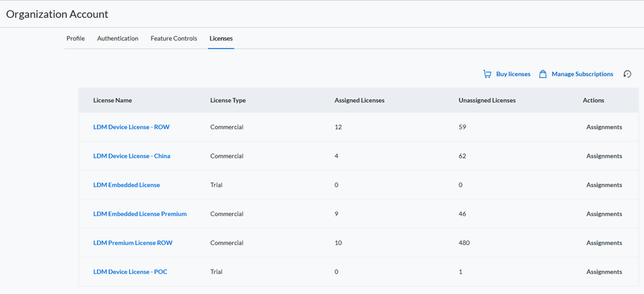Click assigned count 9 for Embedded License Premium
The image size is (644, 294).
(336, 214)
